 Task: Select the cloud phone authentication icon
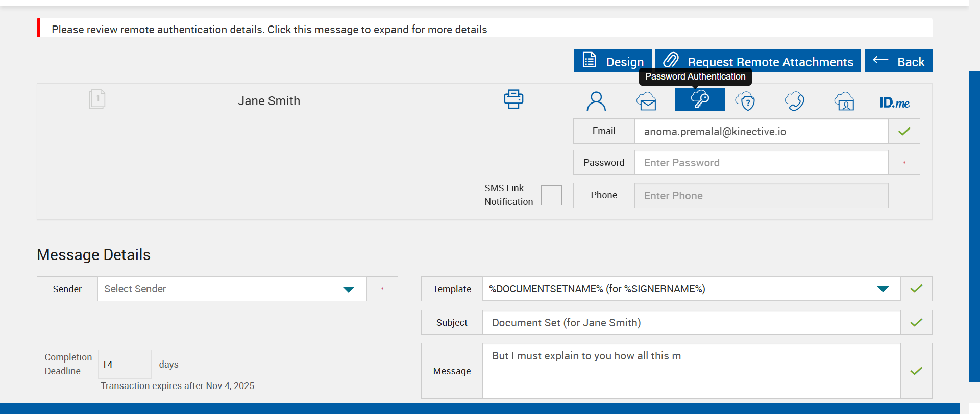click(x=794, y=101)
